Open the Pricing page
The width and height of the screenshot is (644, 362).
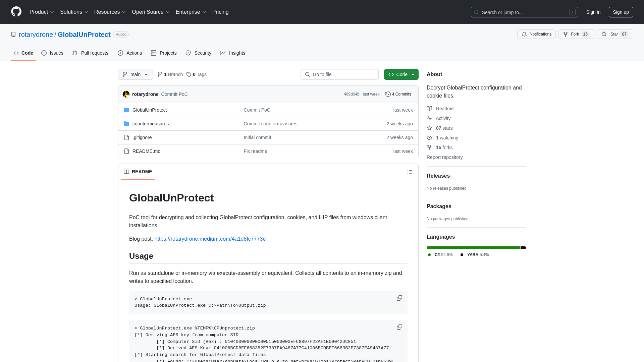tap(220, 12)
